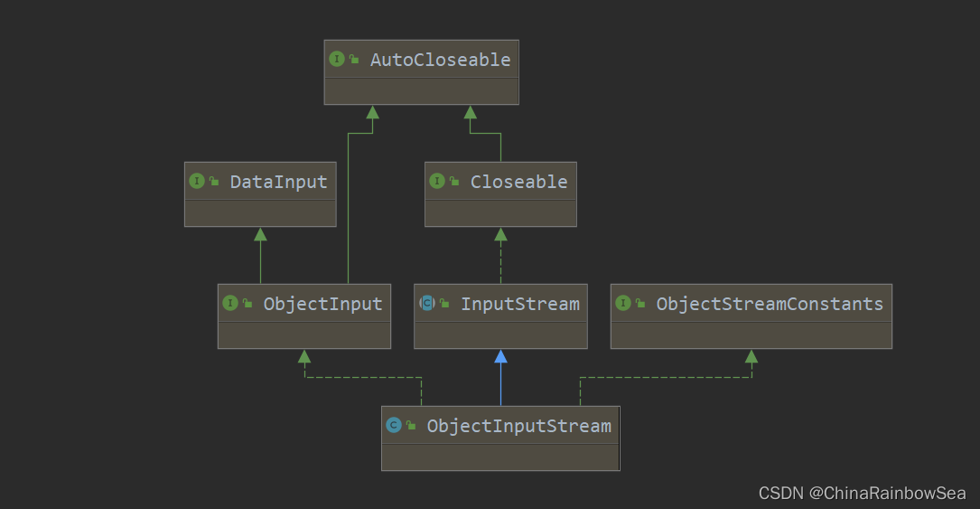Click the empty compartment under ObjectInputStream
980x509 pixels.
tap(500, 457)
